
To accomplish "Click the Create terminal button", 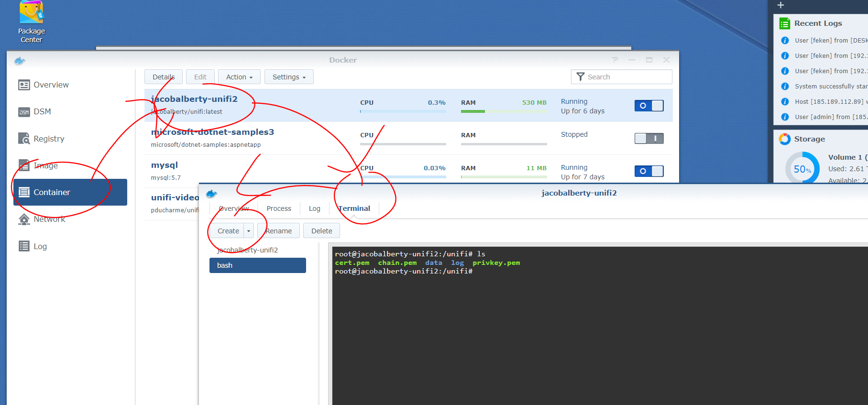I will coord(228,231).
